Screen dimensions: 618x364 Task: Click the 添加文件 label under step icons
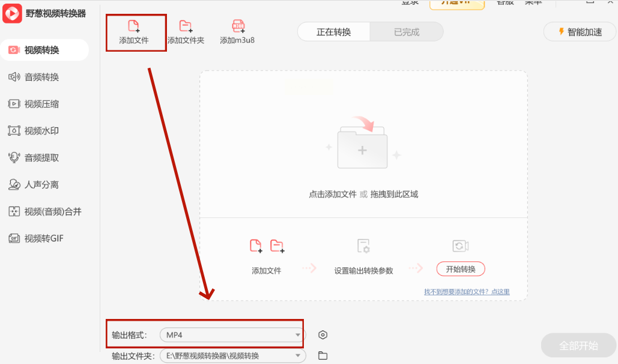(267, 270)
